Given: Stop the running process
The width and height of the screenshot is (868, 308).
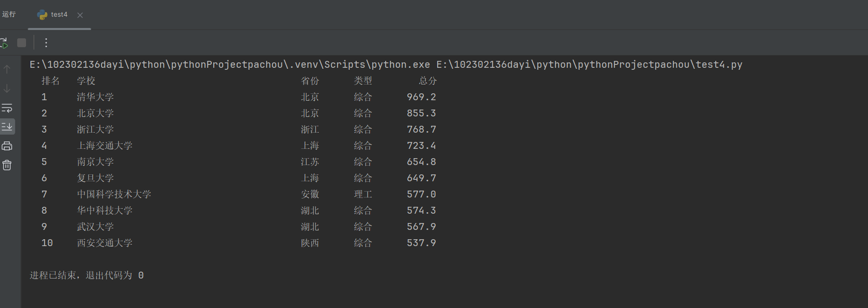Looking at the screenshot, I should click(22, 43).
